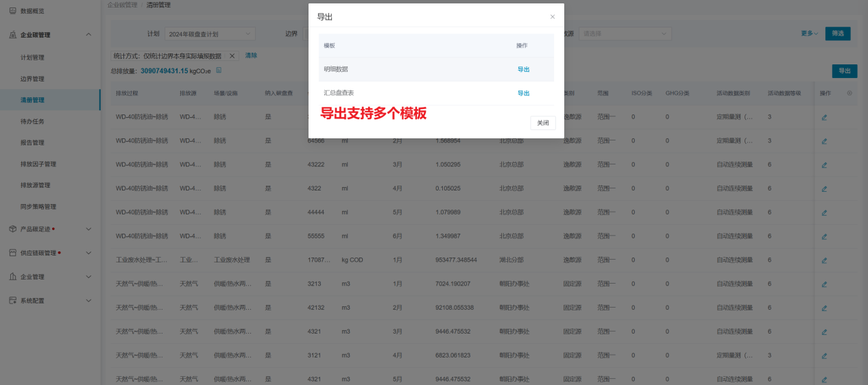
Task: Click the 企业管理 building icon
Action: [x=12, y=277]
